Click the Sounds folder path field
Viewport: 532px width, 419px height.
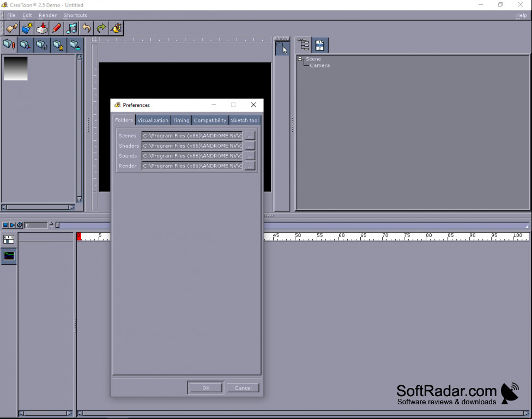tap(192, 156)
